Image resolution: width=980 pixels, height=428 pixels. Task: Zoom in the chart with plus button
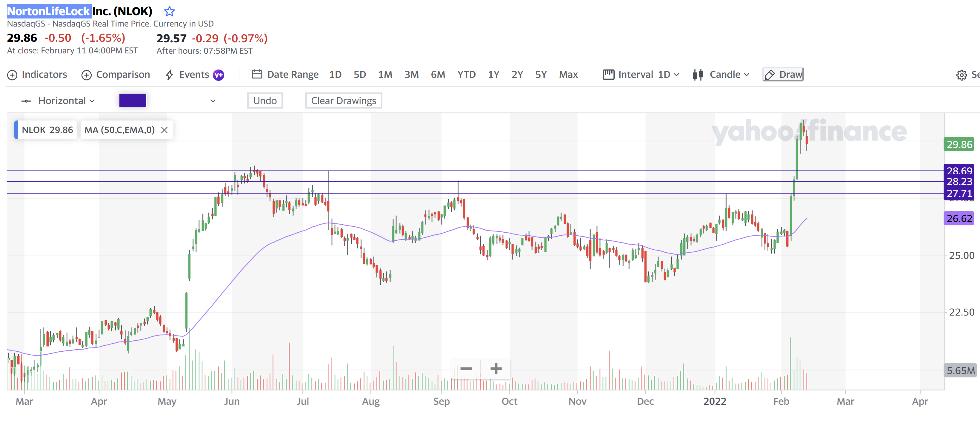click(x=496, y=368)
